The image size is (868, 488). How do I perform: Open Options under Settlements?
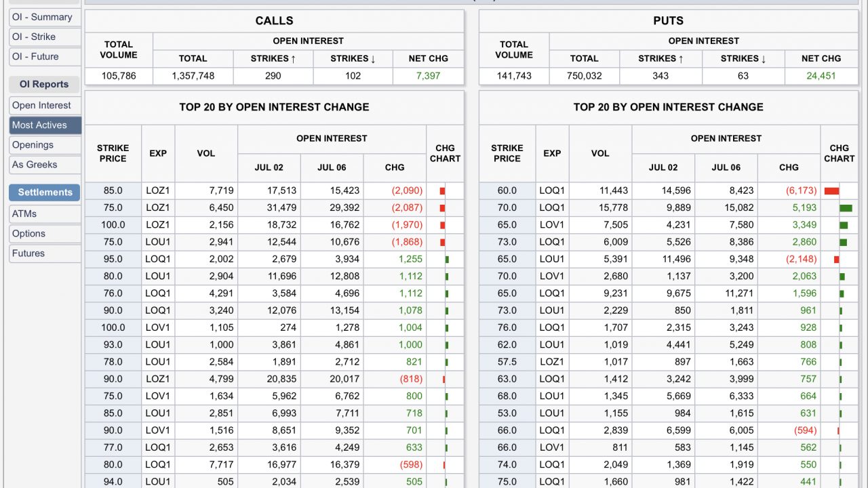coord(28,233)
